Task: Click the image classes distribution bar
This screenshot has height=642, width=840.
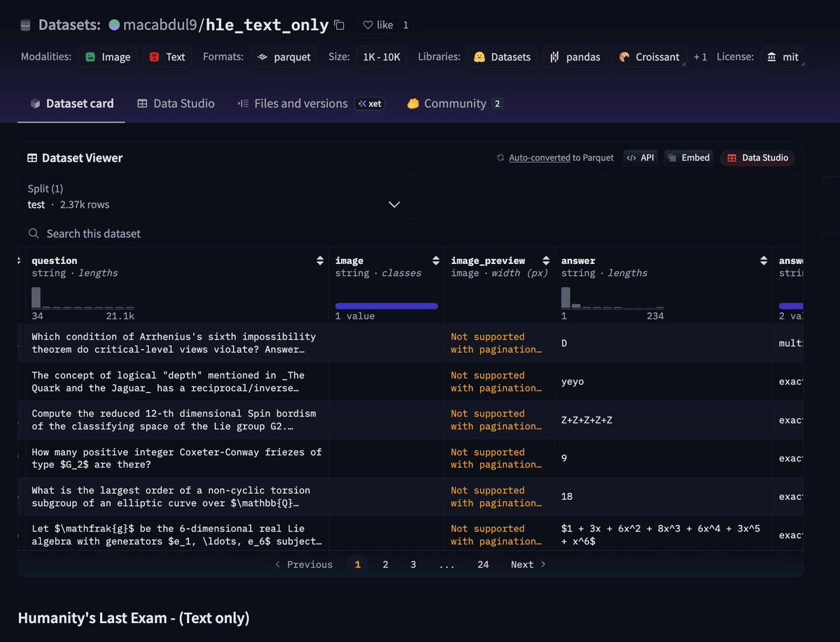Action: pyautogui.click(x=386, y=306)
